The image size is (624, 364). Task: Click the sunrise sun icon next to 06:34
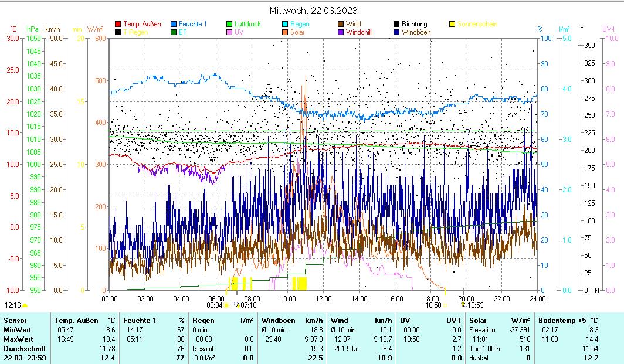pyautogui.click(x=226, y=305)
